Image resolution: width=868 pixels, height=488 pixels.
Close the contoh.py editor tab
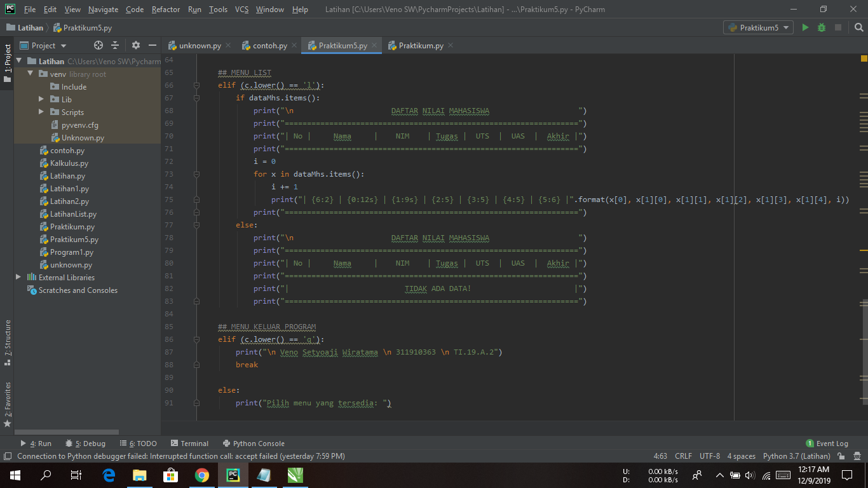[x=294, y=45]
